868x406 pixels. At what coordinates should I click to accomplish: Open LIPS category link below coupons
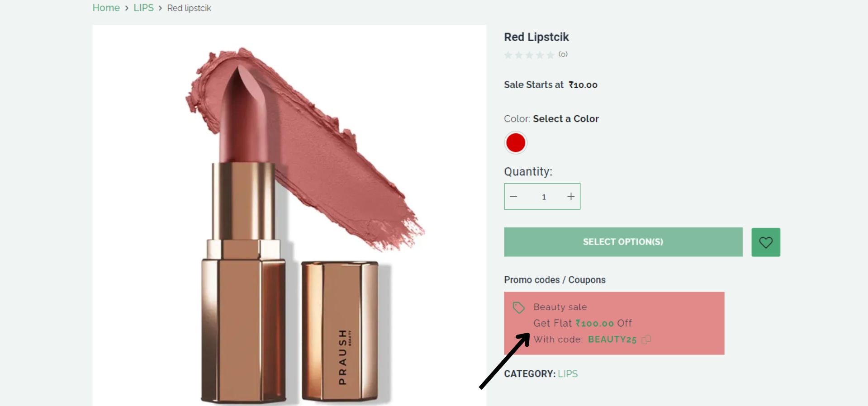pos(568,374)
